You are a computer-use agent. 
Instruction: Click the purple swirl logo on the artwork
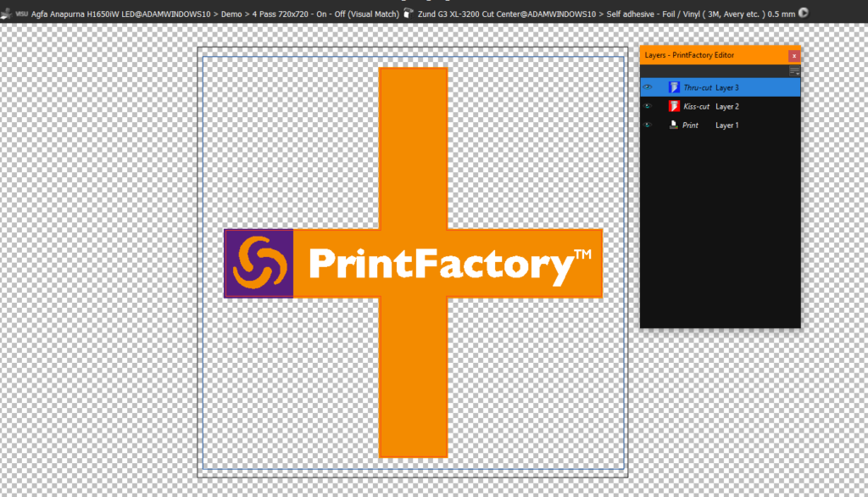tap(259, 263)
